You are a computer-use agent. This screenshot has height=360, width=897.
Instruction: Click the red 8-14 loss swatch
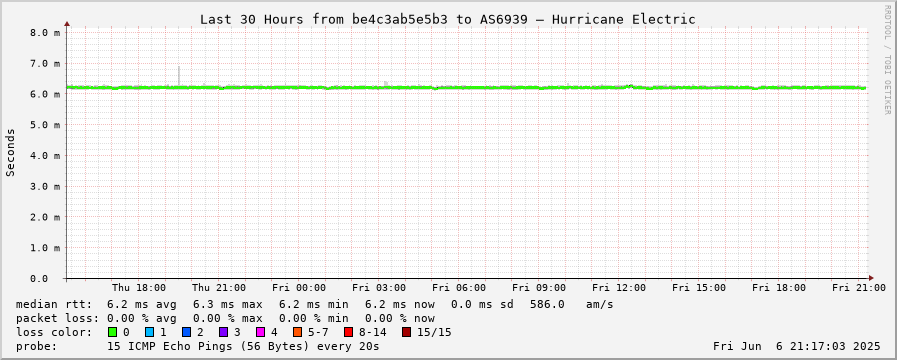tap(348, 332)
